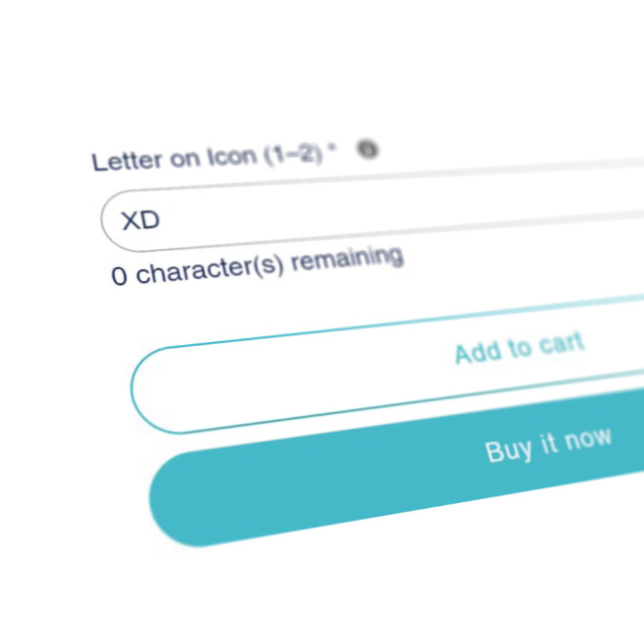Click the "0 character(s) remaining" counter text

tap(258, 265)
